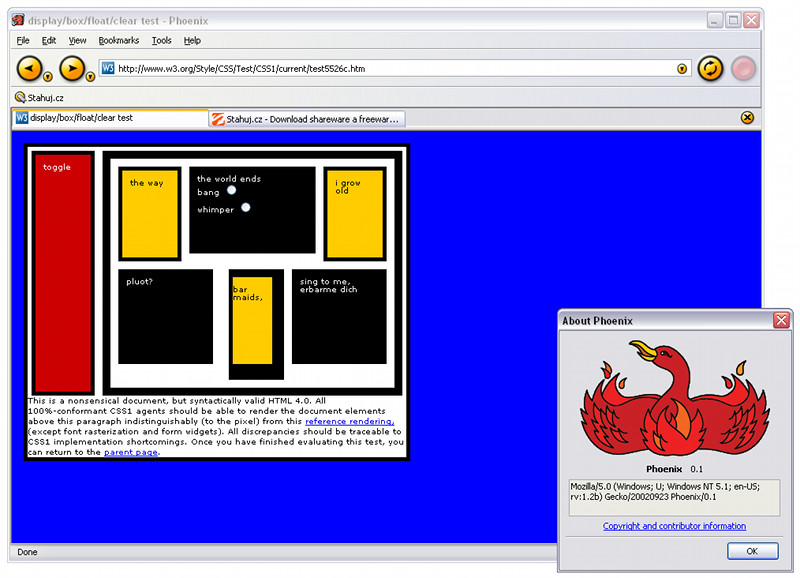Click the address bar URL field

tap(395, 68)
